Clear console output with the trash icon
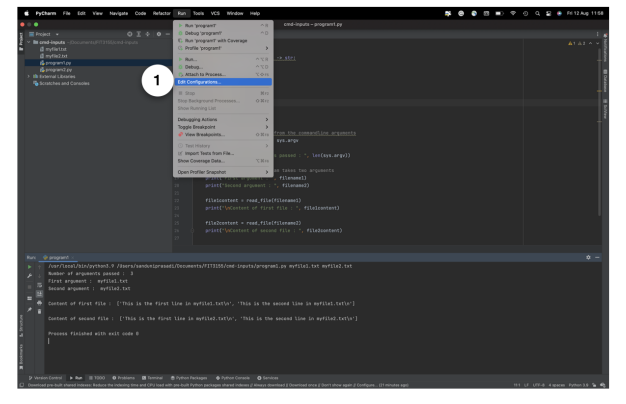This screenshot has width=626, height=404. 39,311
